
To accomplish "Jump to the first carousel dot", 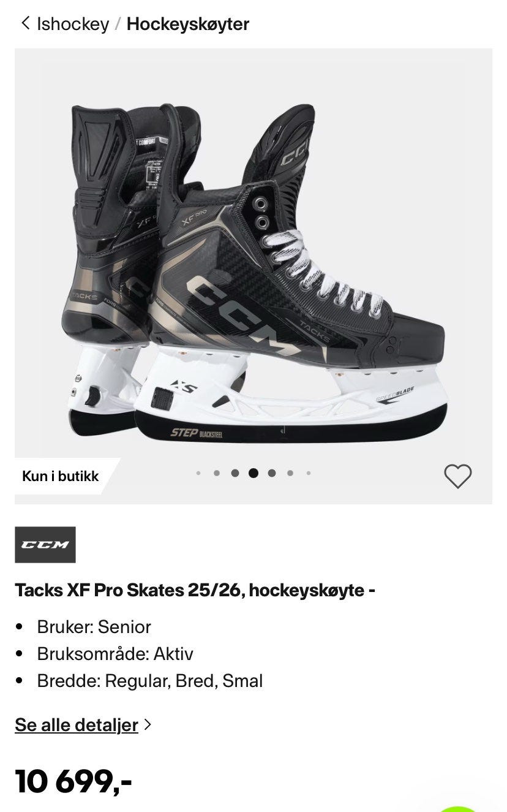I will pyautogui.click(x=198, y=473).
